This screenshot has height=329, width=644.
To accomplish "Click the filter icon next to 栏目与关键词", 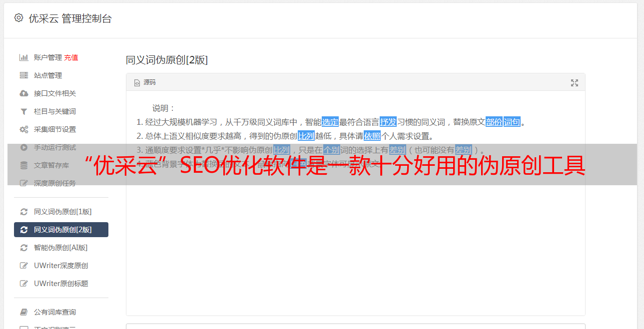I will pyautogui.click(x=23, y=111).
